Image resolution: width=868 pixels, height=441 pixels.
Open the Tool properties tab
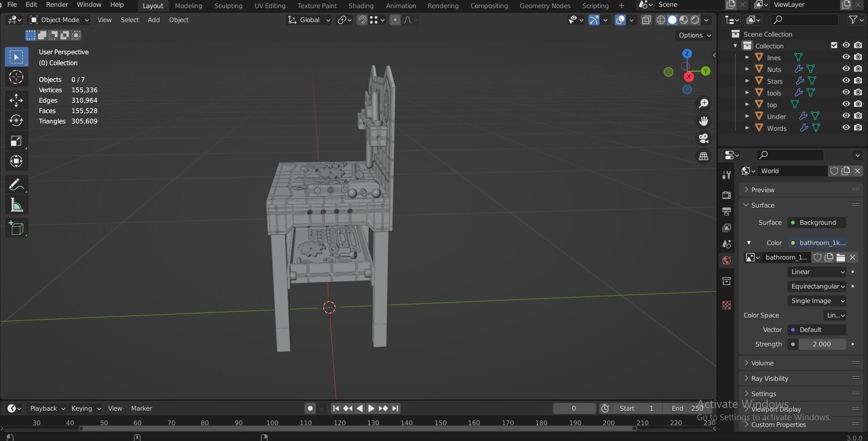[x=726, y=175]
